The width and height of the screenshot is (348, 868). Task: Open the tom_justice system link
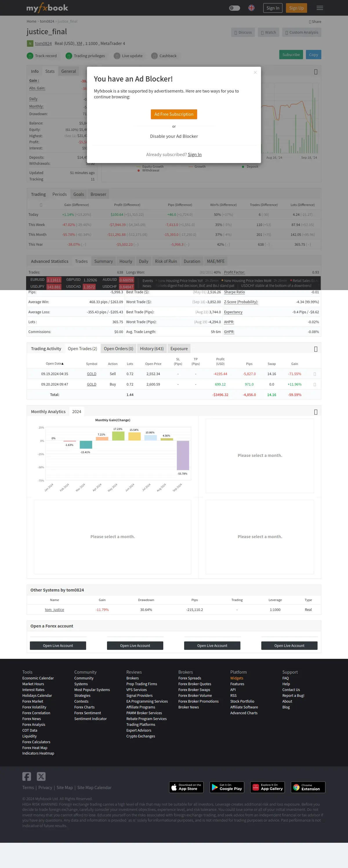click(x=55, y=610)
